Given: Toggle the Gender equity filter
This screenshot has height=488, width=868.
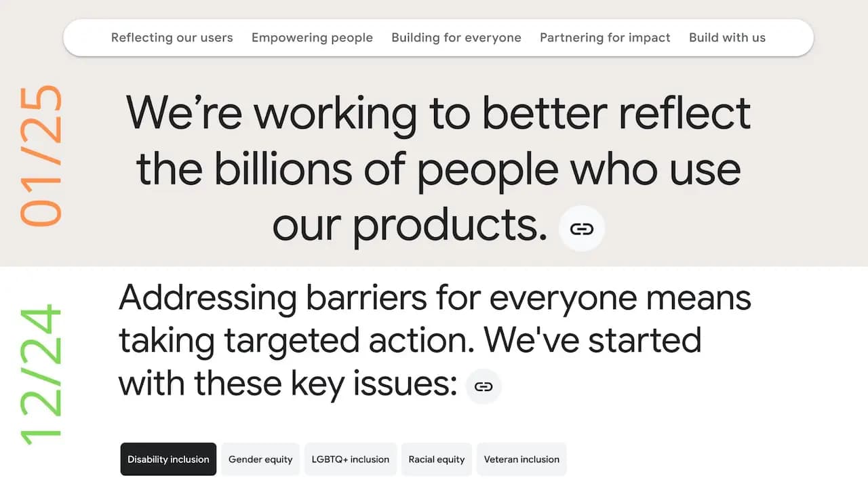Looking at the screenshot, I should (260, 459).
